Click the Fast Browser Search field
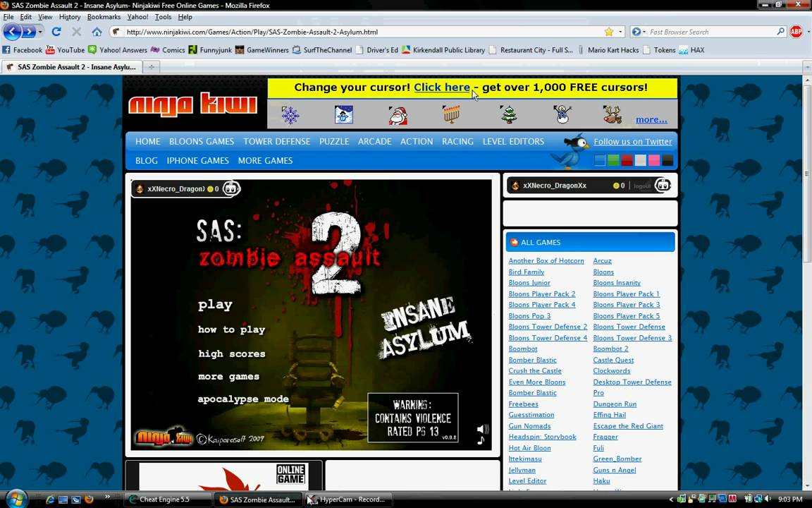812x508 pixels. click(x=711, y=32)
